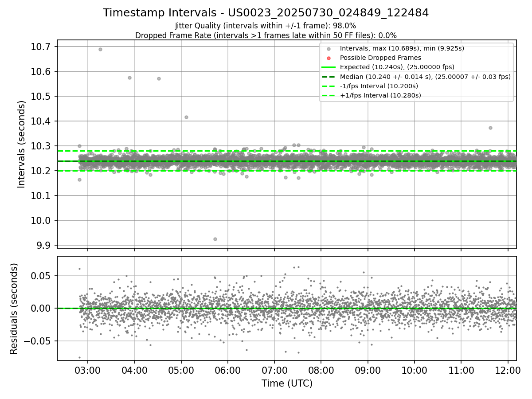532x399 pixels.
Task: Click legend entry 'Intervals, max (10.689s), min (9.925s)'
Action: (402, 48)
